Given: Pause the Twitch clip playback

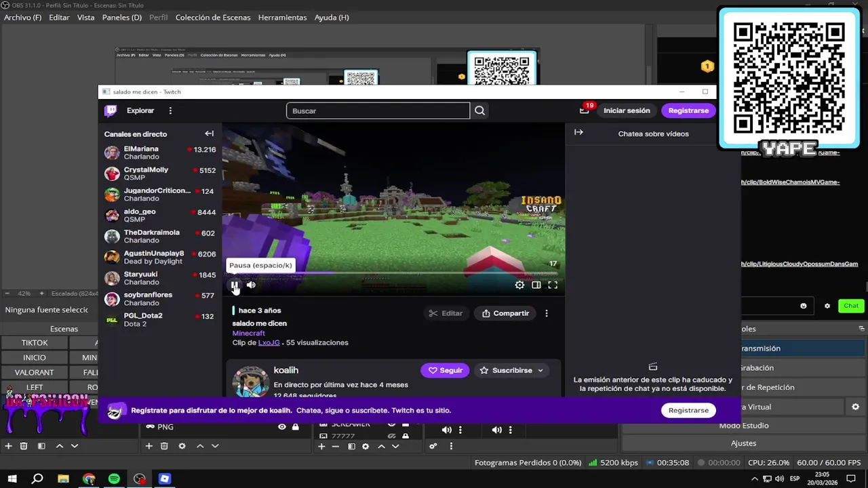Looking at the screenshot, I should 235,285.
